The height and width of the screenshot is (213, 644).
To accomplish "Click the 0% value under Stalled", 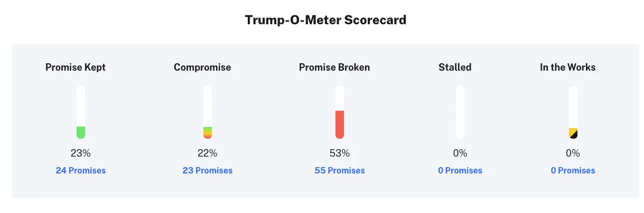I will (460, 153).
